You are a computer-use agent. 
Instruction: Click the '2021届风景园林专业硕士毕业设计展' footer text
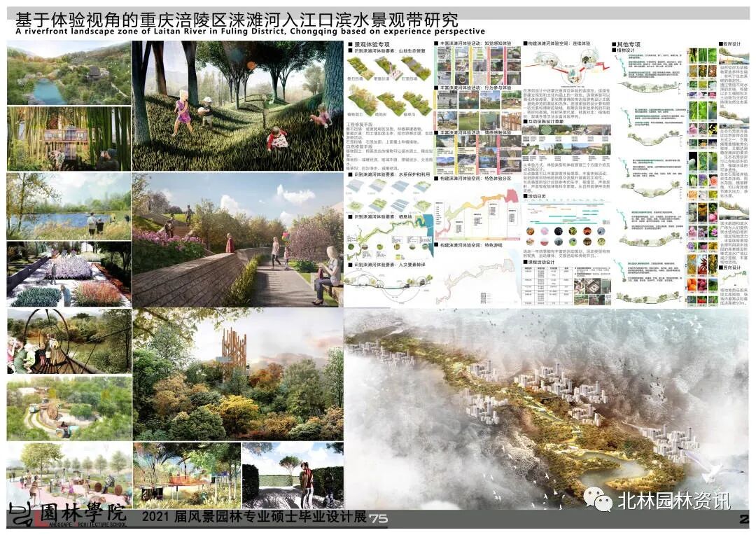click(254, 517)
